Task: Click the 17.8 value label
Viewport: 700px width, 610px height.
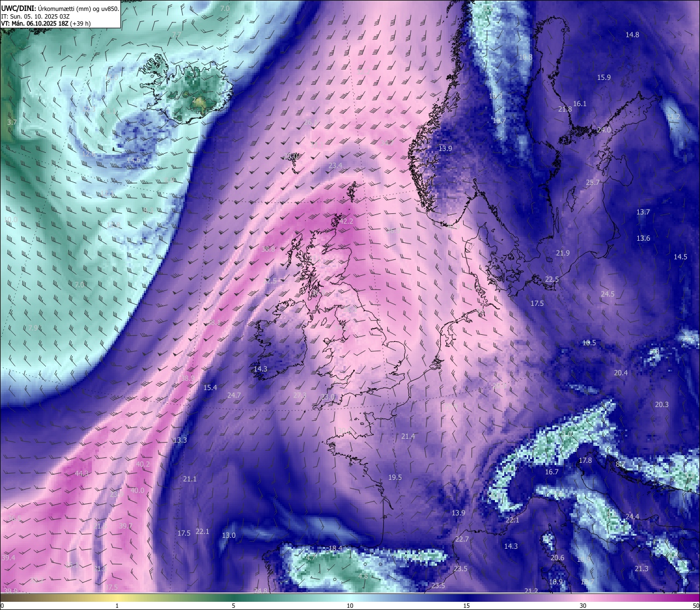Action: [585, 460]
